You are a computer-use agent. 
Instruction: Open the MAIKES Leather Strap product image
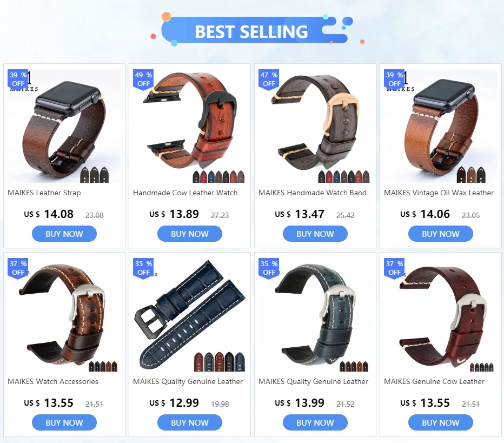point(64,125)
